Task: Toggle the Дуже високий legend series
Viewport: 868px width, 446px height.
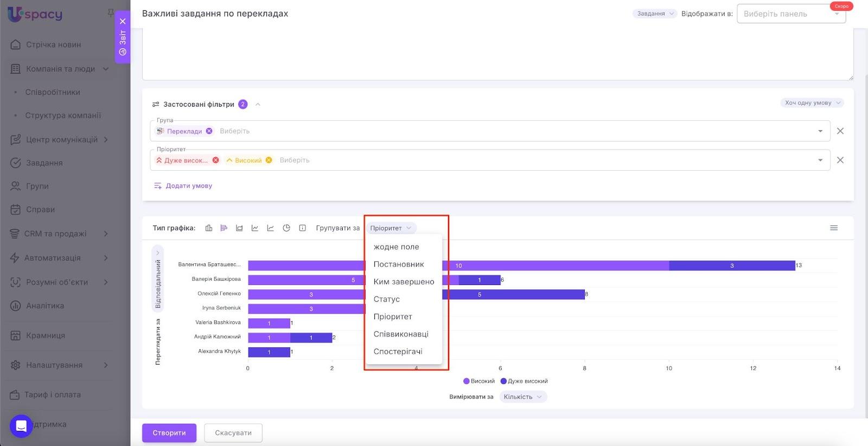Action: click(524, 381)
